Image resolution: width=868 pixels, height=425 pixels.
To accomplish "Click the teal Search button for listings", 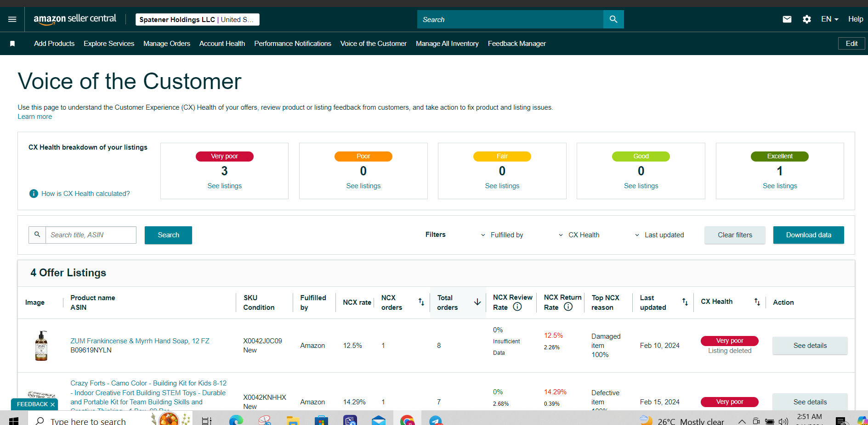I will [168, 235].
